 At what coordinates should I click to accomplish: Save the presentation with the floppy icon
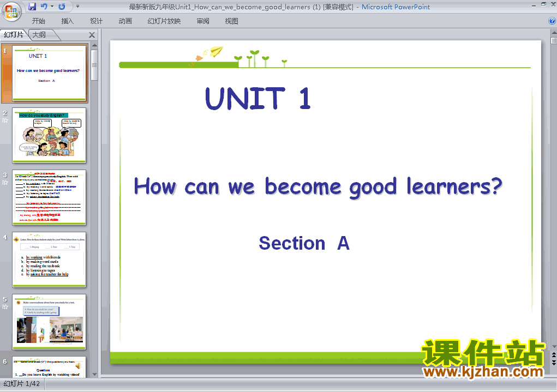[32, 7]
